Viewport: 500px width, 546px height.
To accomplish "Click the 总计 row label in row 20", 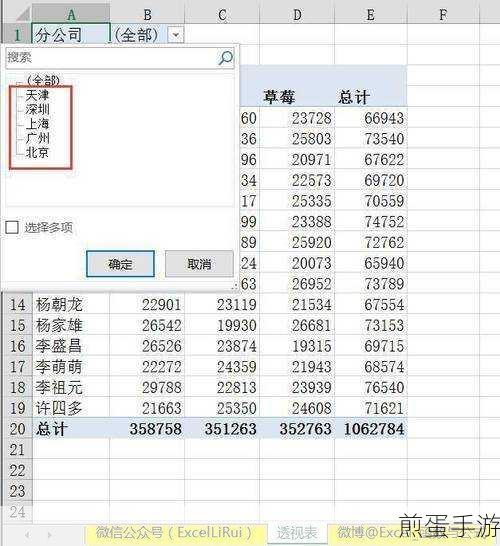I will tap(71, 429).
